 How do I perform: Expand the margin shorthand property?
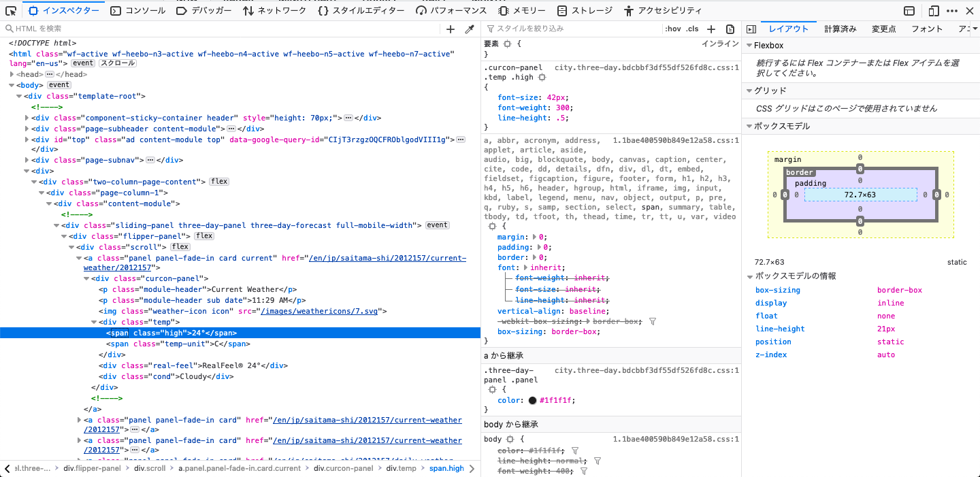536,237
